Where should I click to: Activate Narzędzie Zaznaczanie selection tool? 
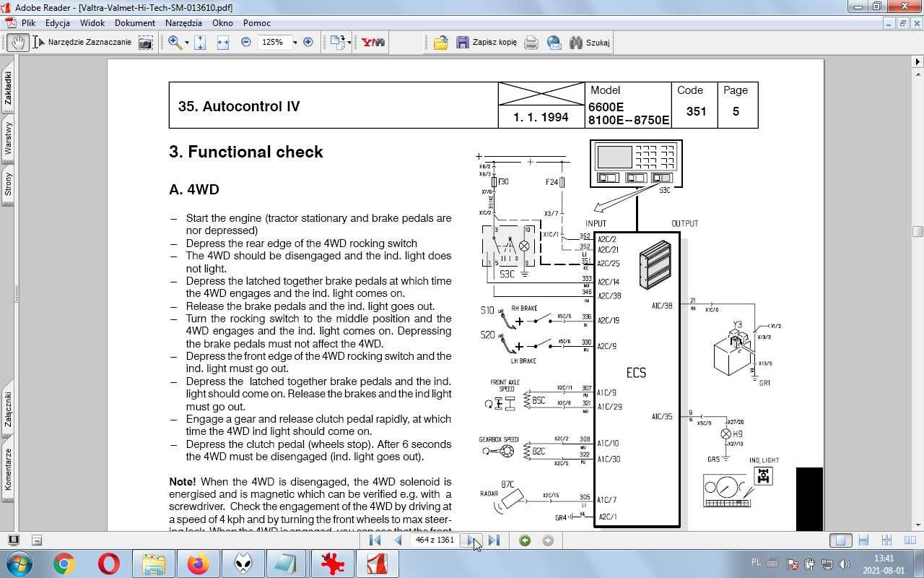[84, 43]
